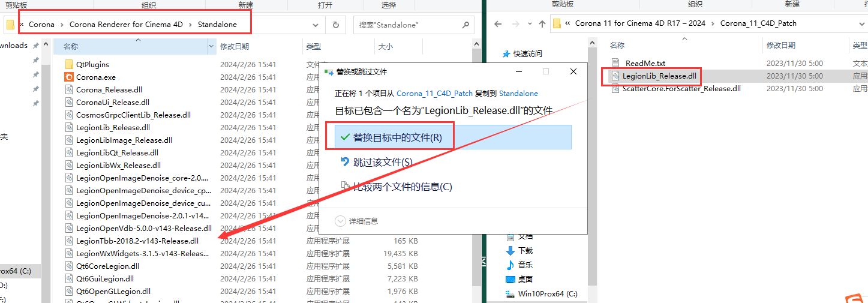Open the Corona_11_C4D_Patch link in dialog
The height and width of the screenshot is (303, 868).
(x=434, y=94)
